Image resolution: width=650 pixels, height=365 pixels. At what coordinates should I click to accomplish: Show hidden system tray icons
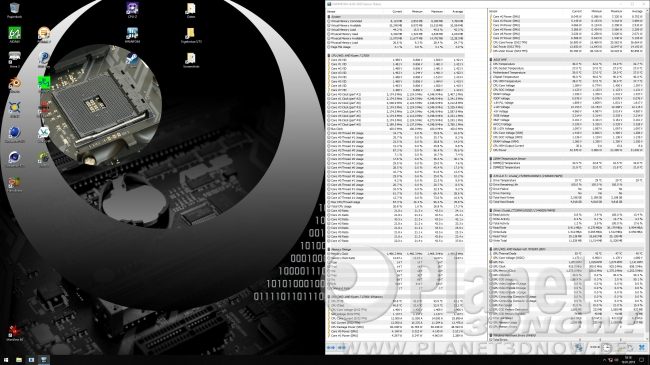tap(604, 360)
